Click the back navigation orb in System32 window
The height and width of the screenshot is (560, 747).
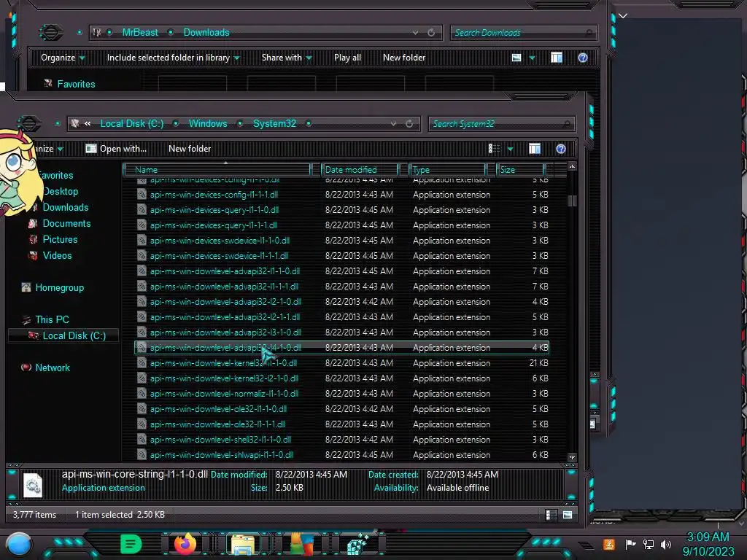[x=29, y=124]
